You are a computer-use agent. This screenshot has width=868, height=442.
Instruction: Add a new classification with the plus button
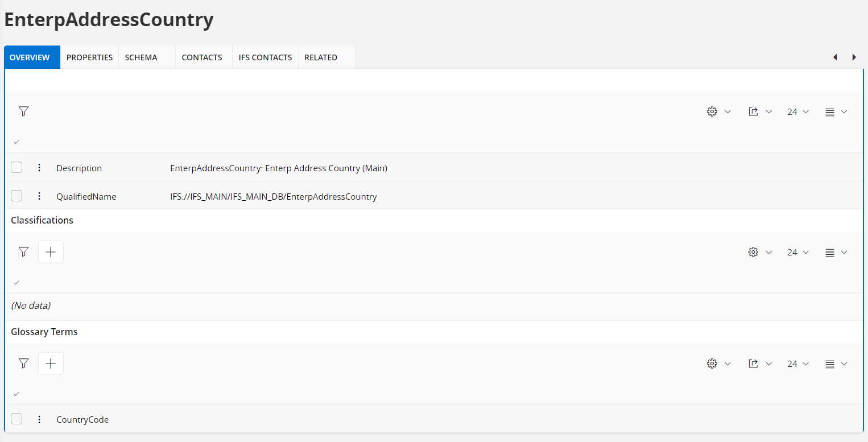51,252
